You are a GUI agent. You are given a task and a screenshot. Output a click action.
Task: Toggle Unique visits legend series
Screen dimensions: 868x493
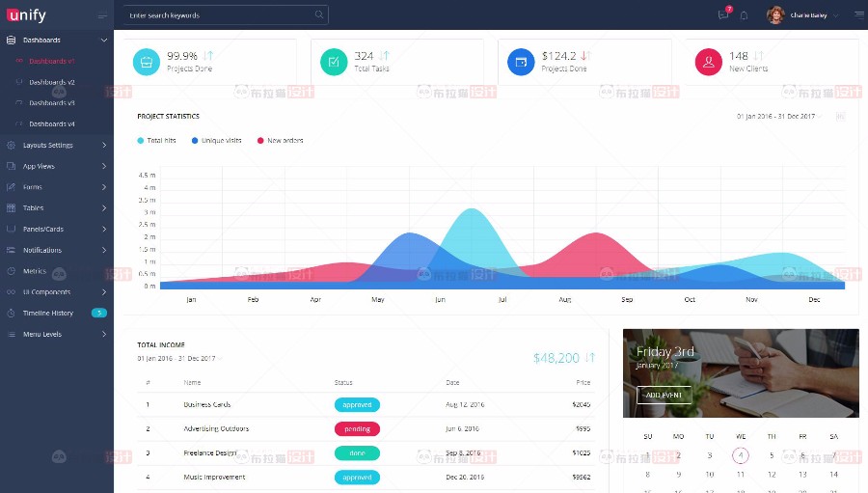[216, 141]
